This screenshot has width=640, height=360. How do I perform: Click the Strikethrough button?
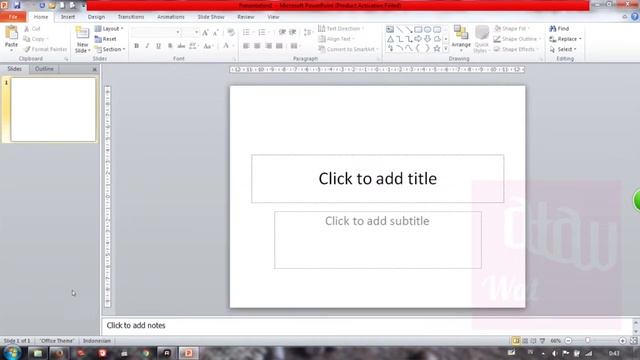[x=181, y=46]
